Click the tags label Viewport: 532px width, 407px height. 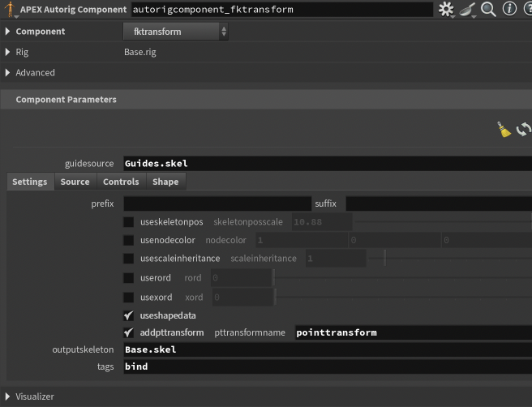(105, 367)
